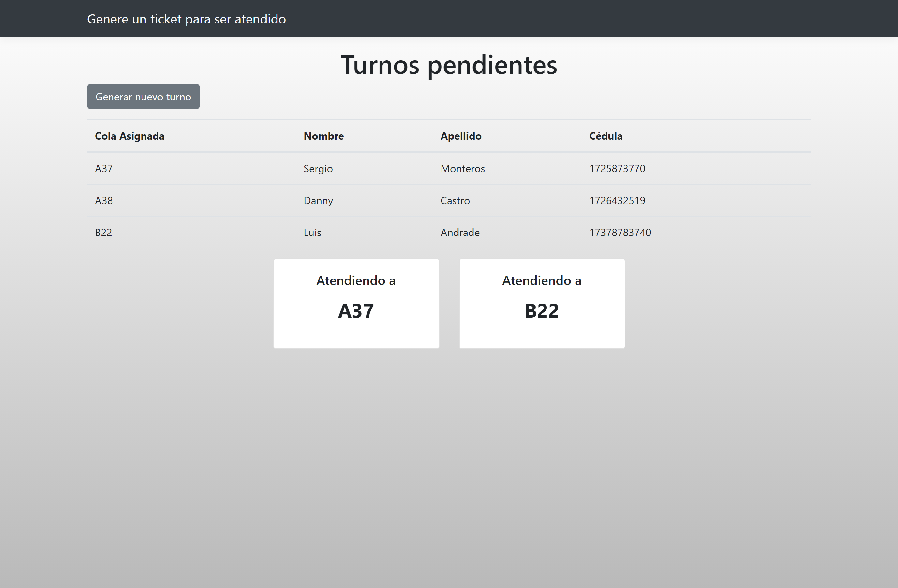Select the Nombre column header

point(323,136)
